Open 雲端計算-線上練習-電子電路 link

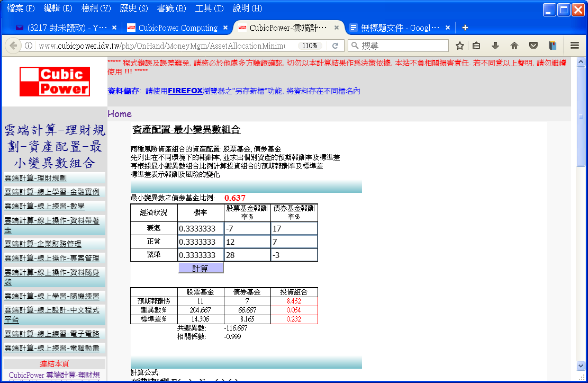pyautogui.click(x=52, y=334)
